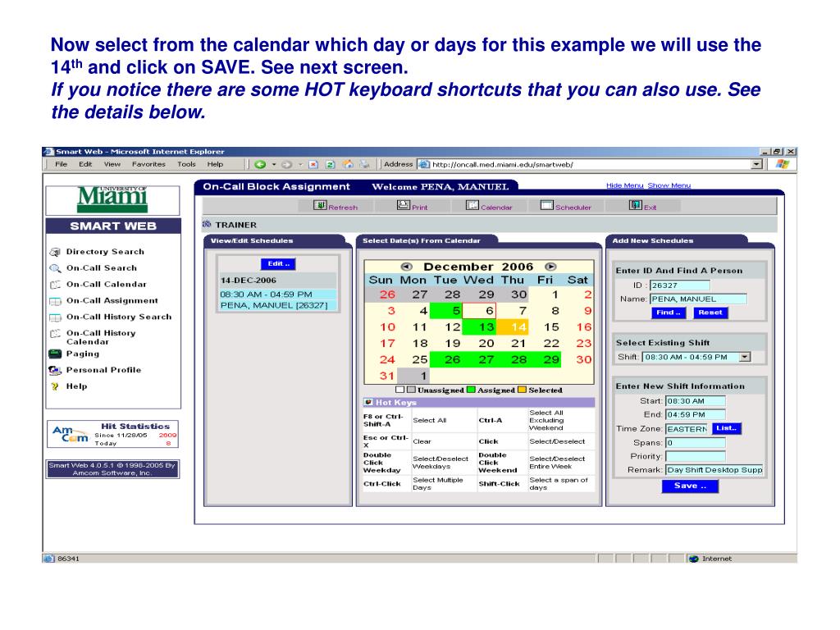Screen dimensions: 840x630
Task: Click the University of Miami logo
Action: point(112,200)
